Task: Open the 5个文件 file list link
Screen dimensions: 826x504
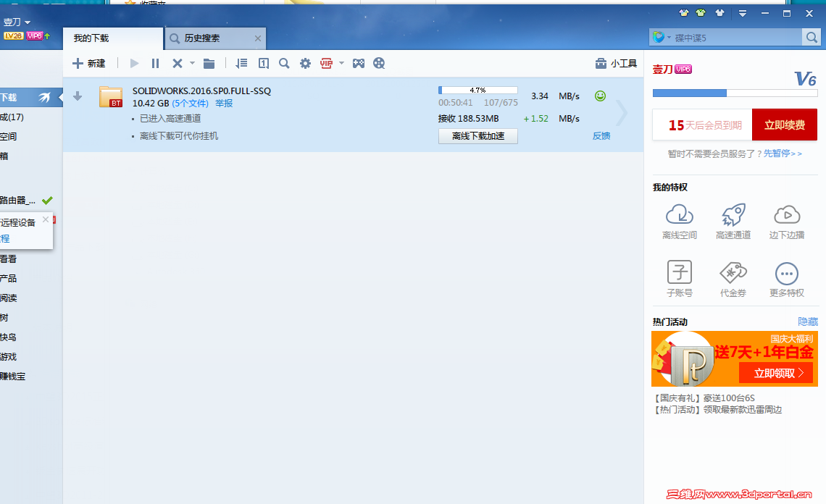Action: pos(190,104)
